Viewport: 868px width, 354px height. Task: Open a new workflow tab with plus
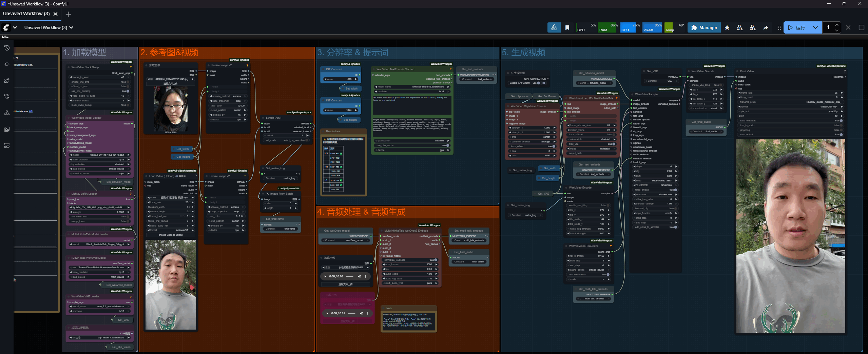click(x=68, y=14)
